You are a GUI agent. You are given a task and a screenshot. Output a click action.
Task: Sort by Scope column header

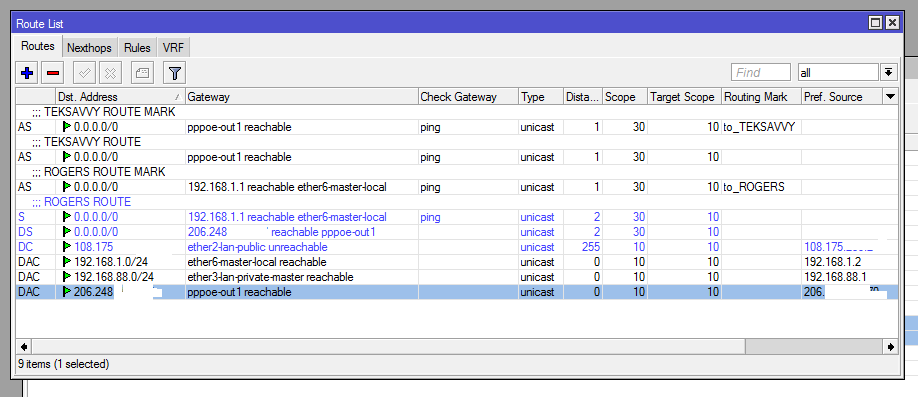click(x=625, y=97)
